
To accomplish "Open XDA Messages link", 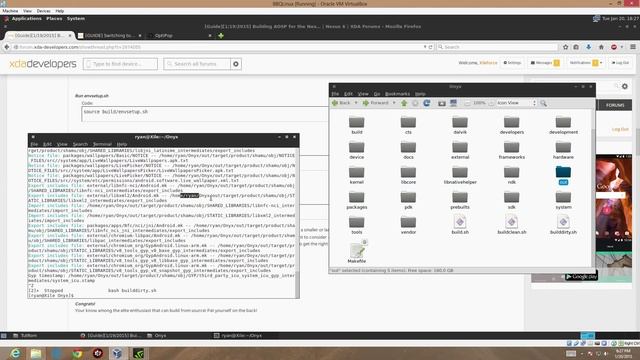I will (544, 63).
